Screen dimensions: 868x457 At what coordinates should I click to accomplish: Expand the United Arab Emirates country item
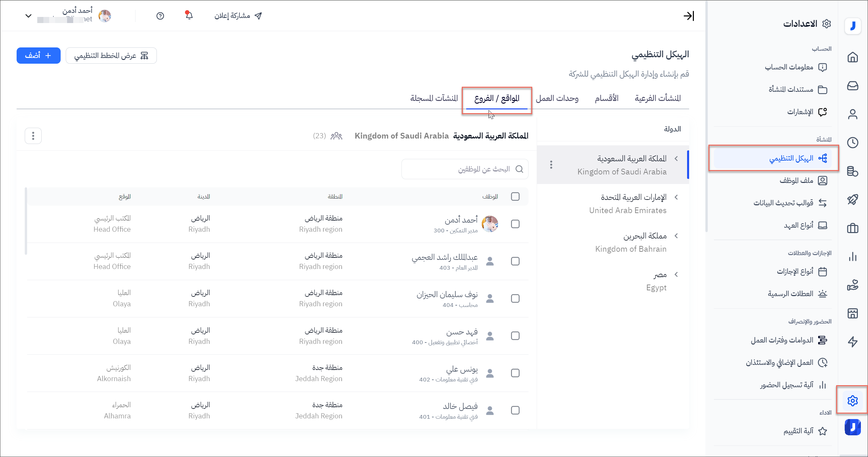click(x=676, y=197)
